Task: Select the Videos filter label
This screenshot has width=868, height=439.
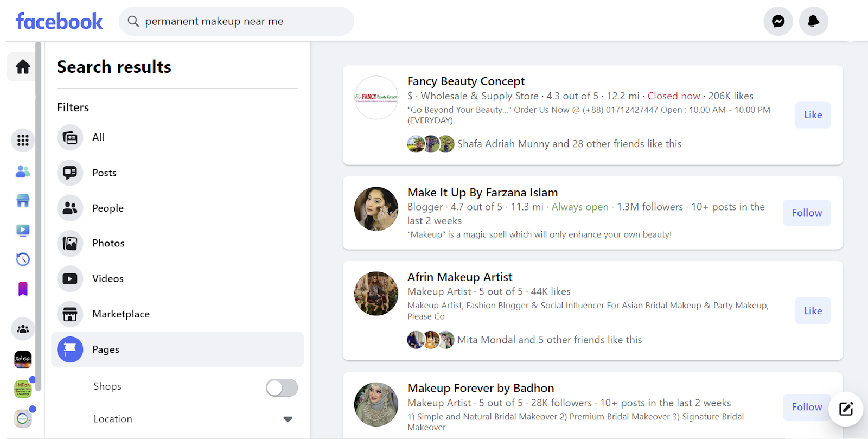Action: 108,278
